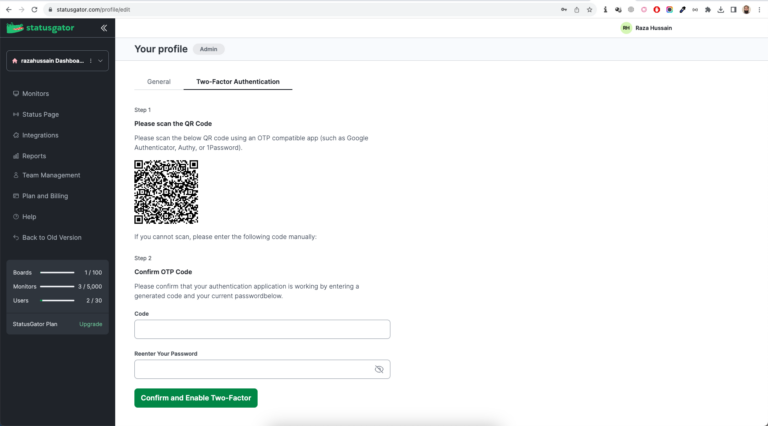This screenshot has height=426, width=768.
Task: Click the Reports bar chart icon
Action: [x=15, y=156]
